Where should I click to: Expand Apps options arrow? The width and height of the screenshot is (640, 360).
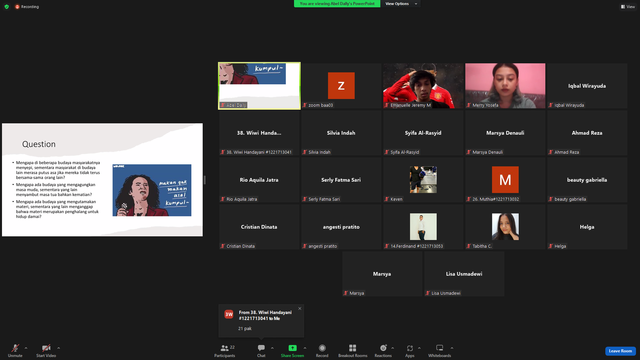419,348
